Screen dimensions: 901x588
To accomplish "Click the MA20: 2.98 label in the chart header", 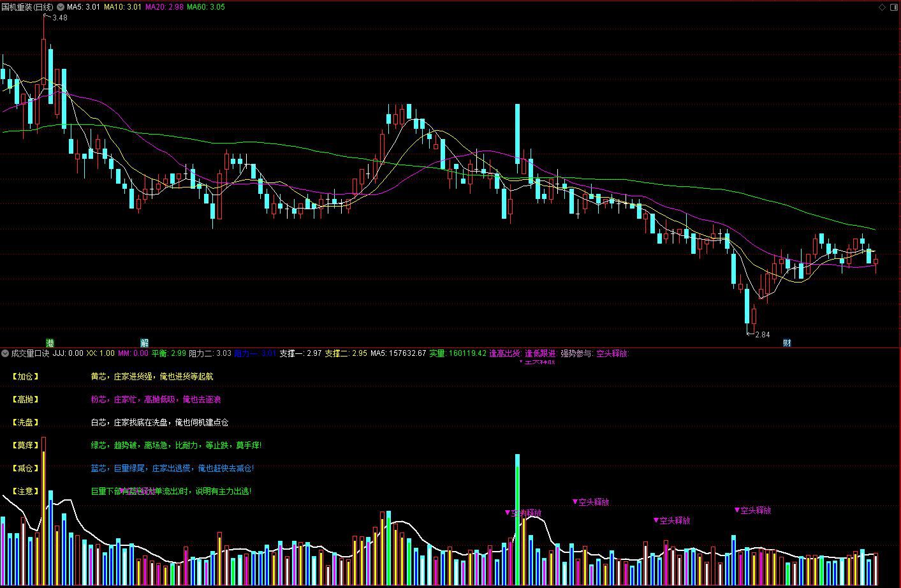I will coord(165,7).
